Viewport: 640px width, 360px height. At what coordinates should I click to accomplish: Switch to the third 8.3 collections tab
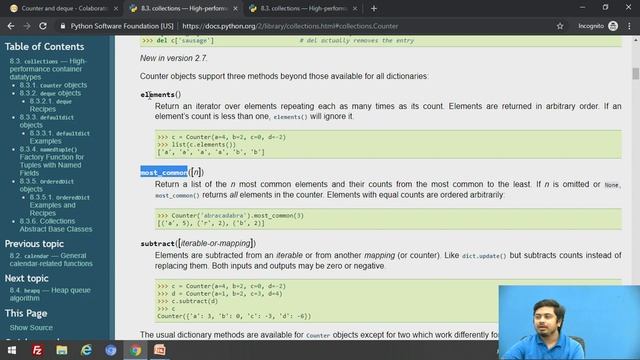click(x=303, y=9)
